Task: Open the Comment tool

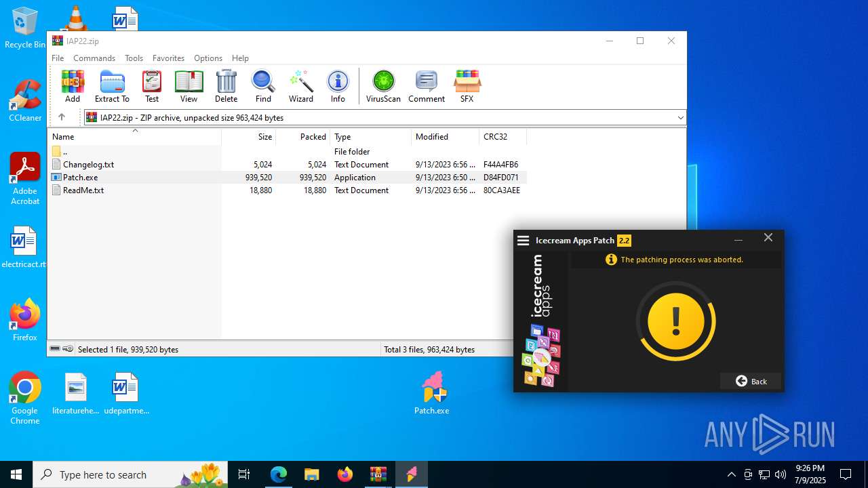Action: click(x=427, y=86)
